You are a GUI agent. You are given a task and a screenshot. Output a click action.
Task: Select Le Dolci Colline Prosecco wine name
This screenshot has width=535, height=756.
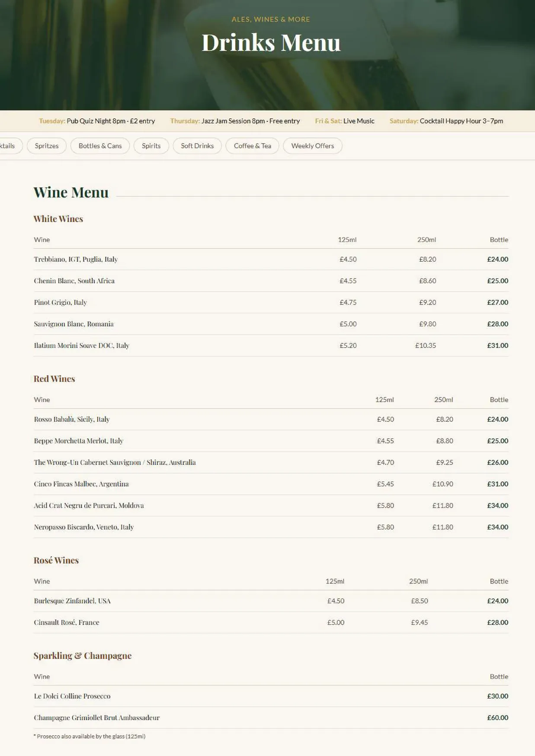point(72,696)
